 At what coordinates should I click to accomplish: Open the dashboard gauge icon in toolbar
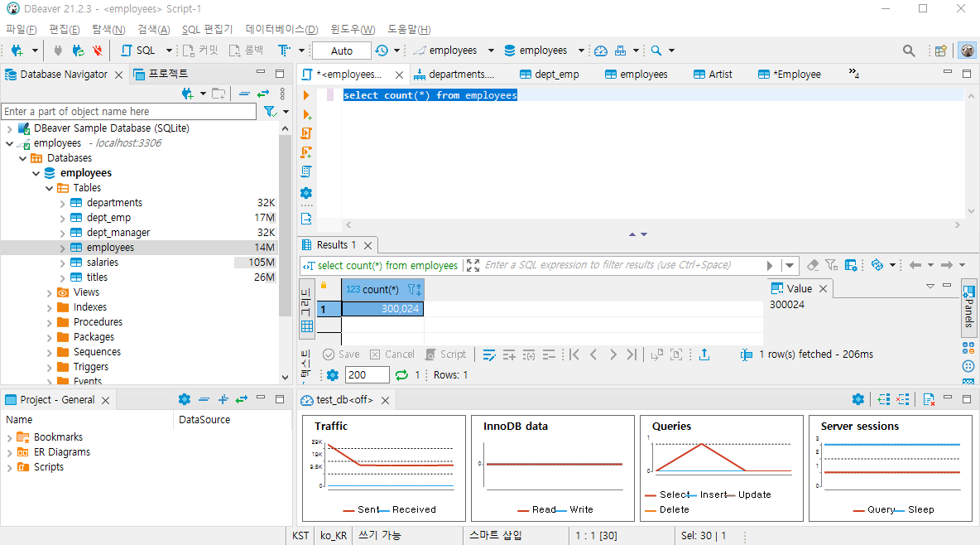tap(601, 51)
